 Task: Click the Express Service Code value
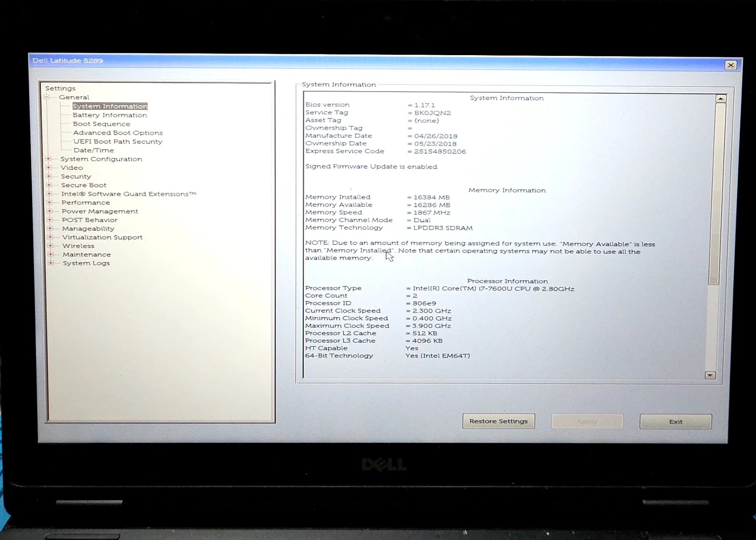pos(440,152)
